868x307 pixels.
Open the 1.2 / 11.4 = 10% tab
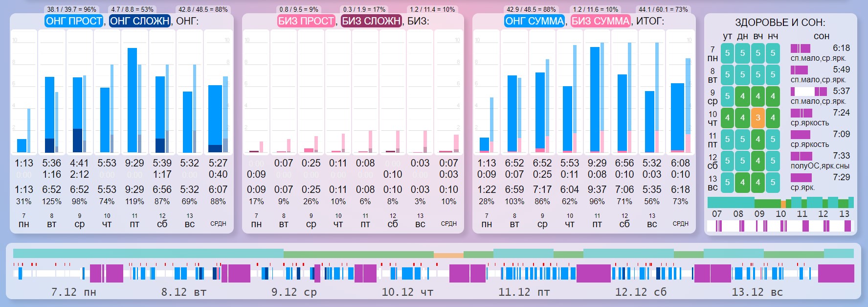[x=432, y=9]
